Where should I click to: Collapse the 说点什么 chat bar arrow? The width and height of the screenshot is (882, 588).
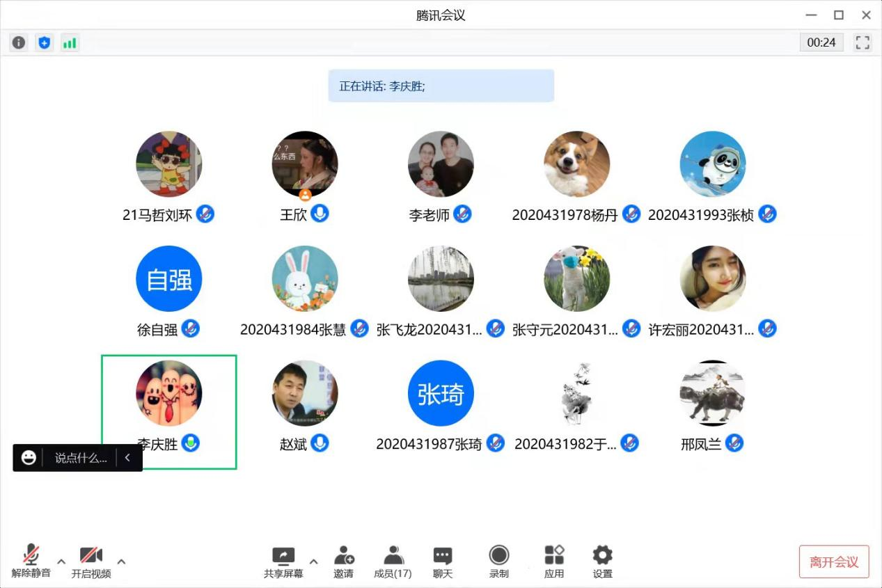coord(127,458)
